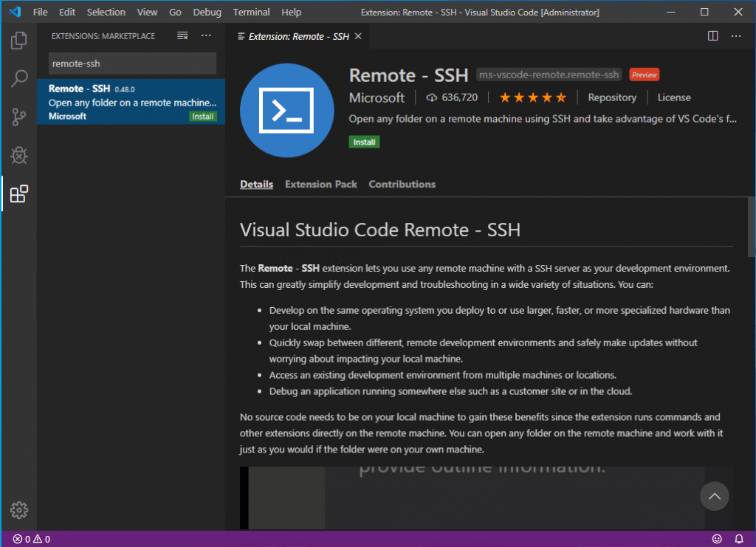The height and width of the screenshot is (547, 756).
Task: Click the 636,720 install count
Action: [x=459, y=98]
